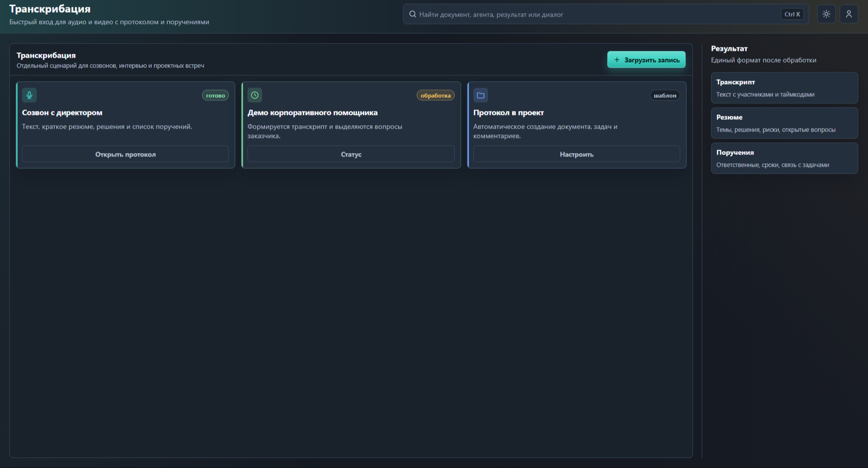Screen dimensions: 868x468
Task: Open the Открыть протокол button
Action: [125, 154]
